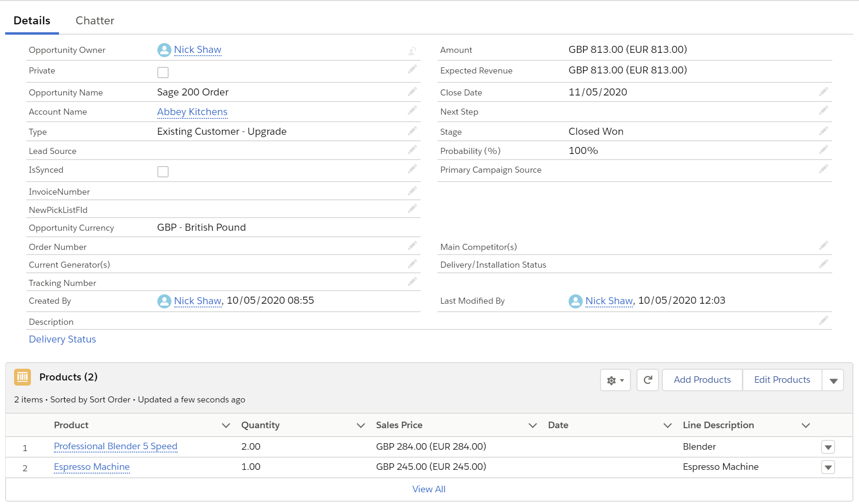Switch to the Chatter tab
This screenshot has width=859, height=504.
[x=95, y=21]
